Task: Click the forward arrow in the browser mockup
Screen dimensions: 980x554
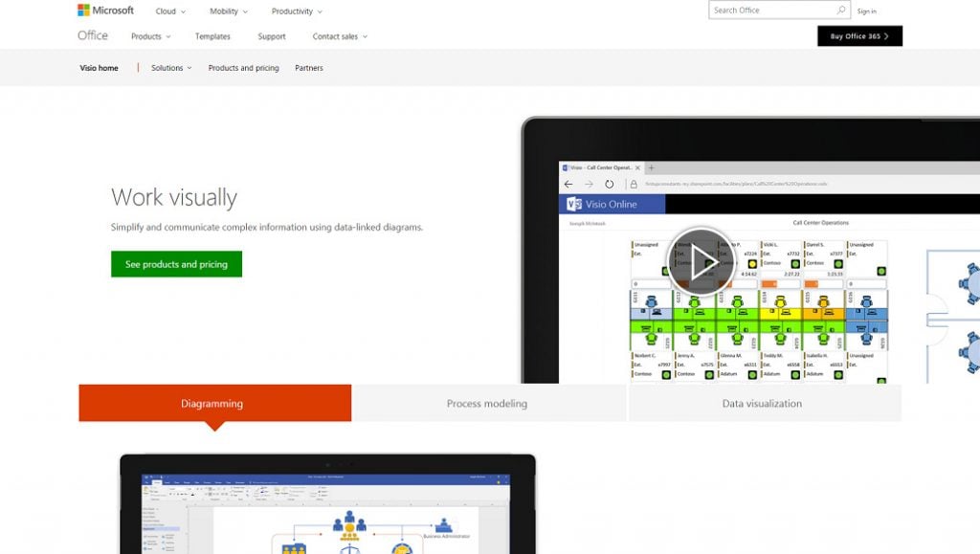Action: pyautogui.click(x=589, y=183)
